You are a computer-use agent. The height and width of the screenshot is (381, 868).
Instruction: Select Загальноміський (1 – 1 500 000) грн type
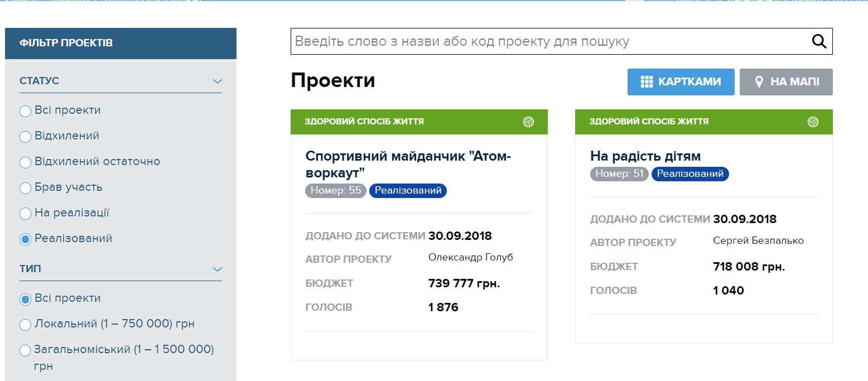click(25, 351)
